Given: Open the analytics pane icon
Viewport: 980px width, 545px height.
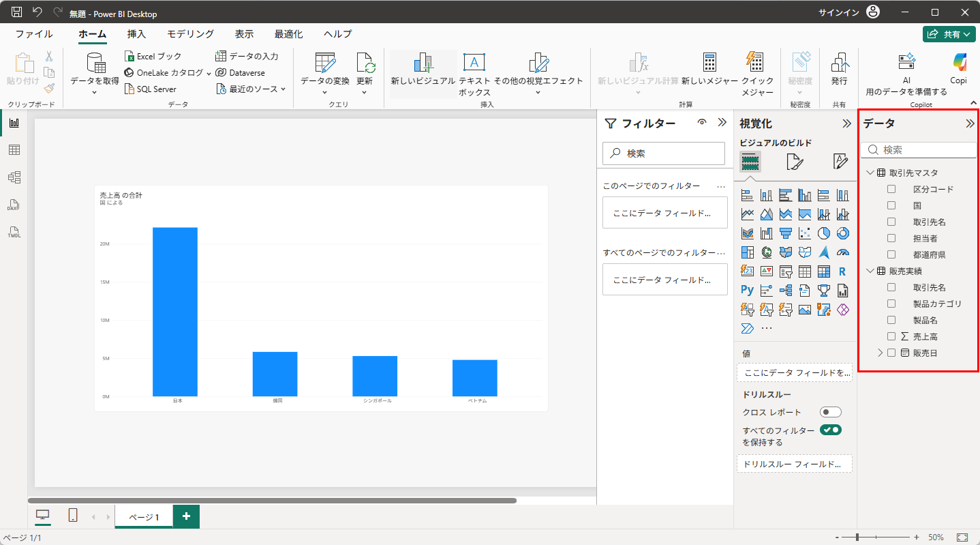Looking at the screenshot, I should 840,162.
